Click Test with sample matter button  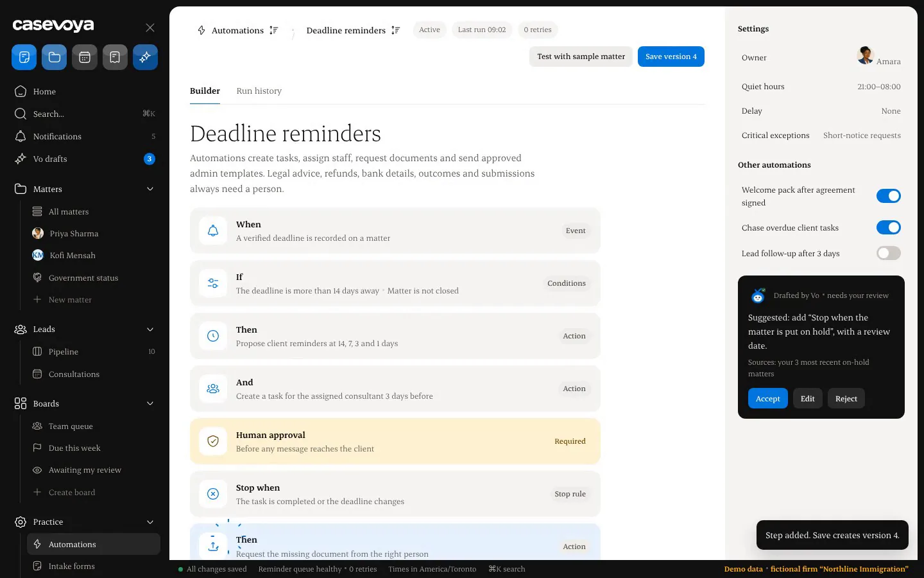[x=581, y=57]
